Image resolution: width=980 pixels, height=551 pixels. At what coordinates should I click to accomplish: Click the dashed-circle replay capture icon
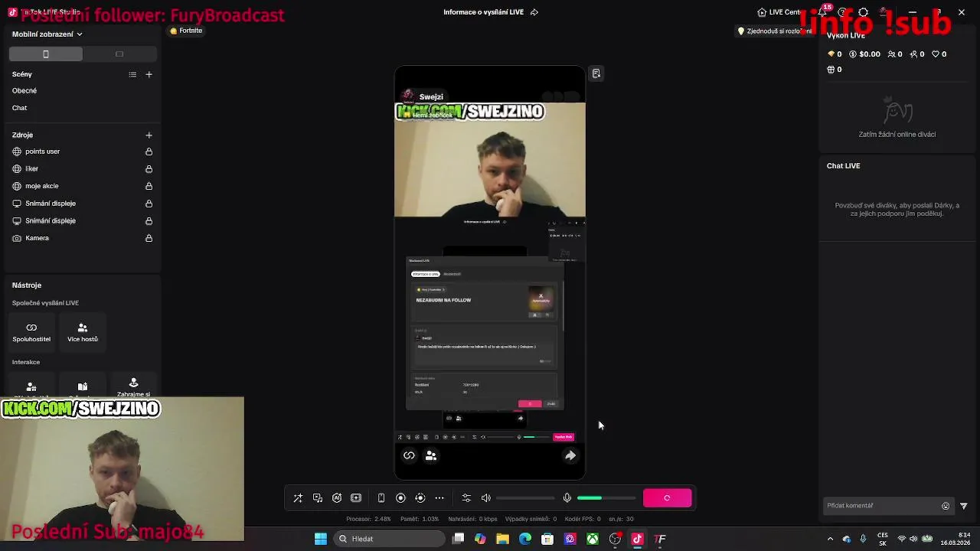[x=420, y=498]
